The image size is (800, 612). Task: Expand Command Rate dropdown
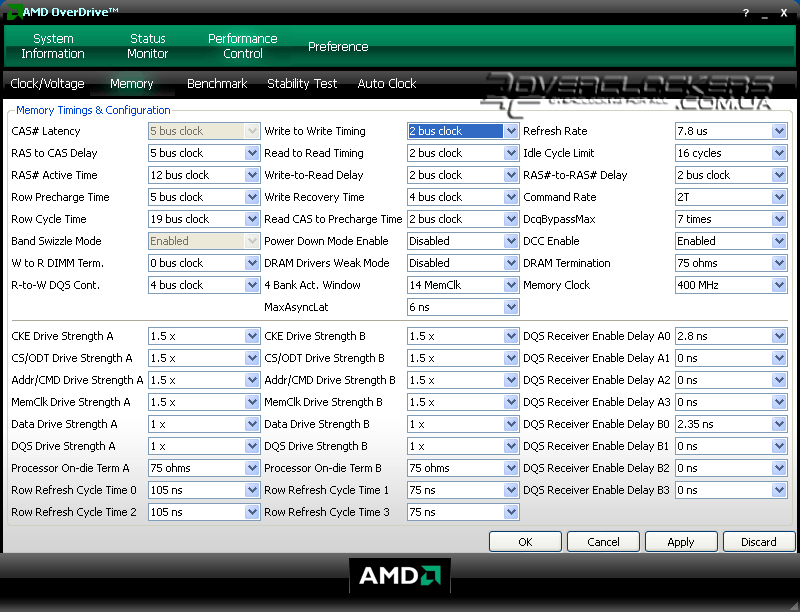click(779, 197)
